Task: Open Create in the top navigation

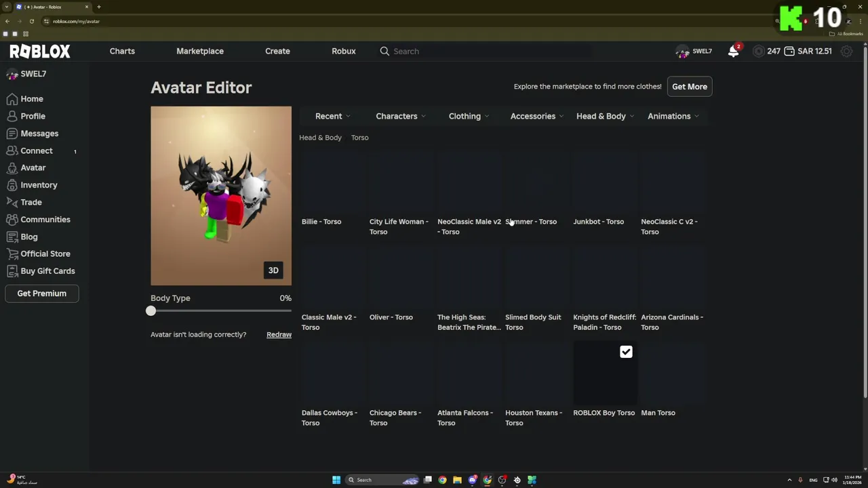Action: pos(277,51)
